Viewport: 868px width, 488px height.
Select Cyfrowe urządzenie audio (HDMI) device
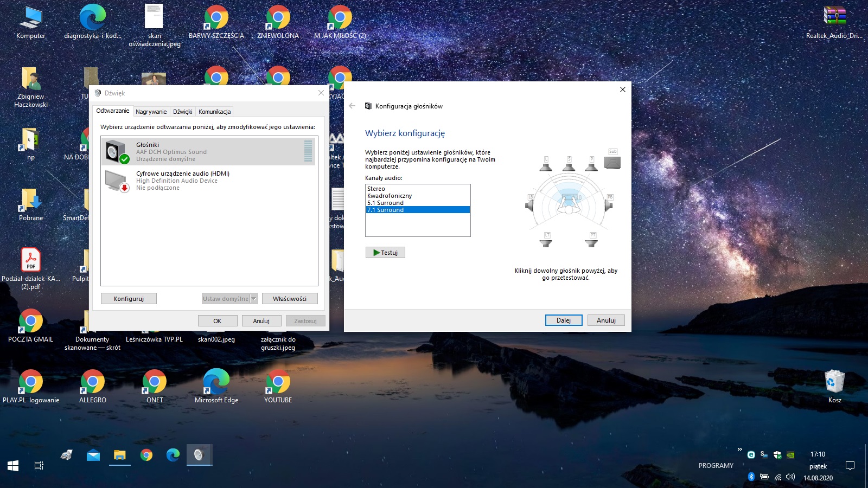pos(208,181)
